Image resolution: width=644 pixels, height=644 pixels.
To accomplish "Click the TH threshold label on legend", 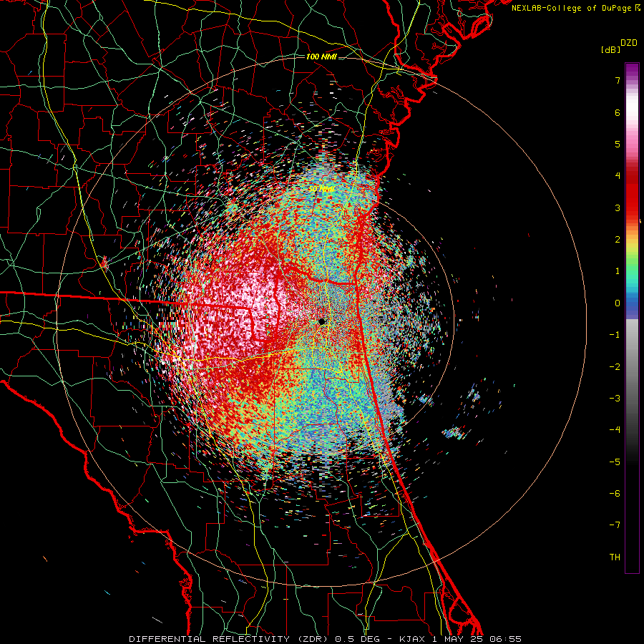I will pyautogui.click(x=615, y=557).
